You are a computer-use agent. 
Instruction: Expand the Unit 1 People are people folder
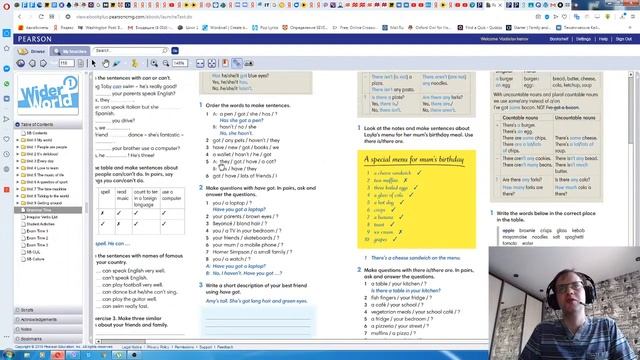(x=18, y=147)
